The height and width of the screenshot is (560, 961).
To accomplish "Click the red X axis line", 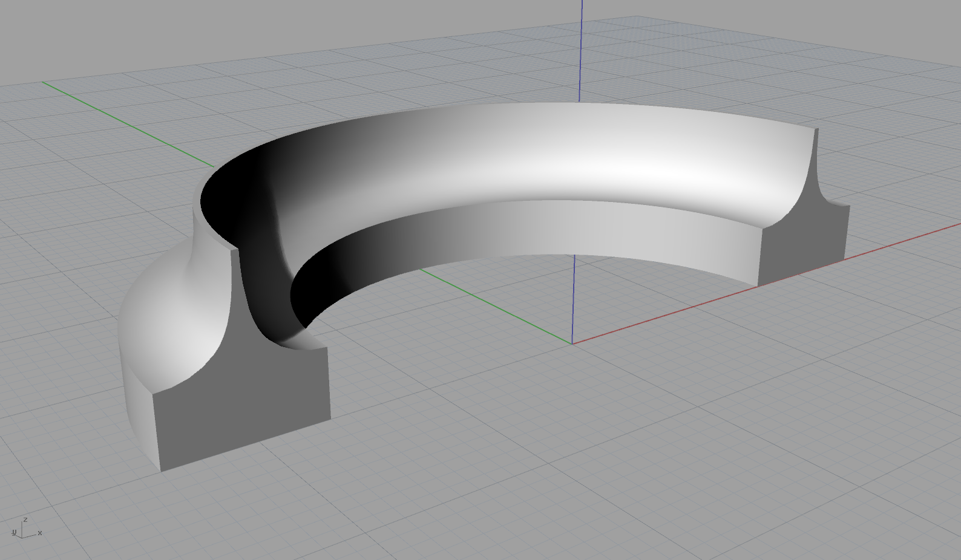I will tap(766, 284).
